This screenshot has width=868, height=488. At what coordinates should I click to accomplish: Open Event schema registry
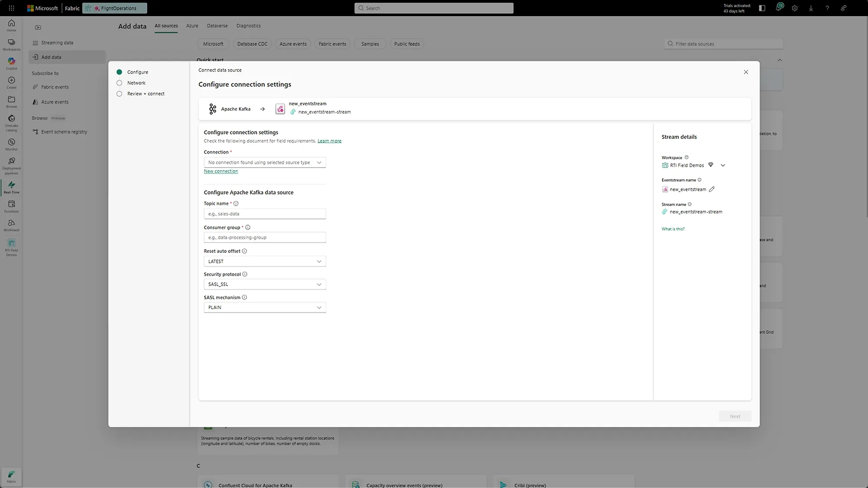67,131
